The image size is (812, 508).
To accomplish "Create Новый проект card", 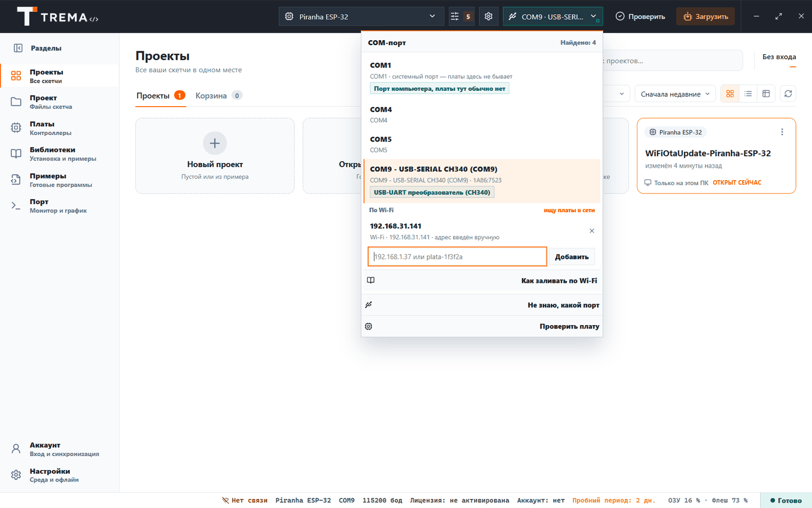I will [215, 156].
